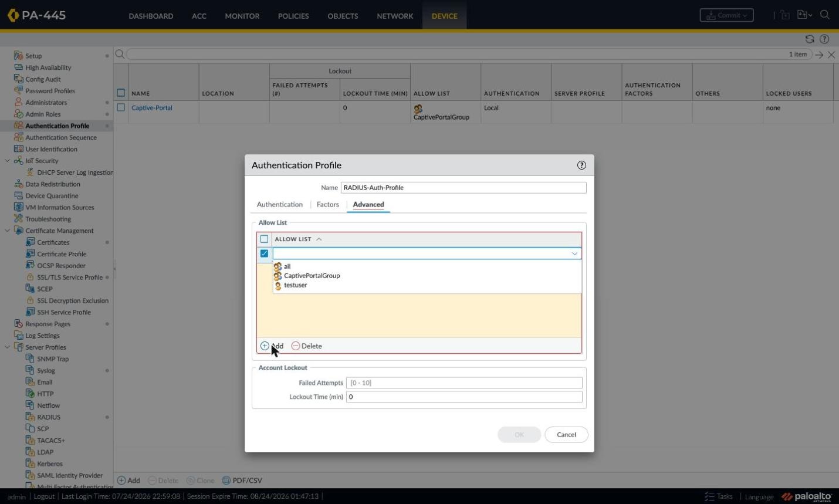Clear the filter with the X icon
The height and width of the screenshot is (504, 839).
831,55
